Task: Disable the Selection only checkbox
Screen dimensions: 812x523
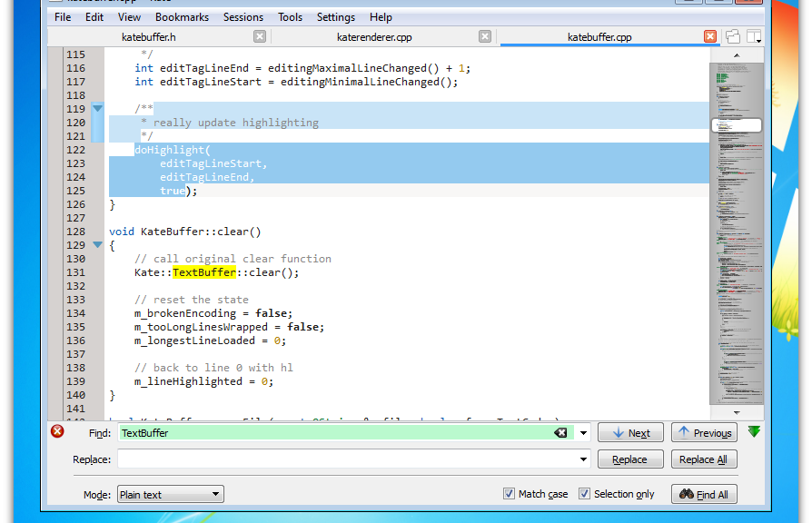Action: pyautogui.click(x=585, y=494)
